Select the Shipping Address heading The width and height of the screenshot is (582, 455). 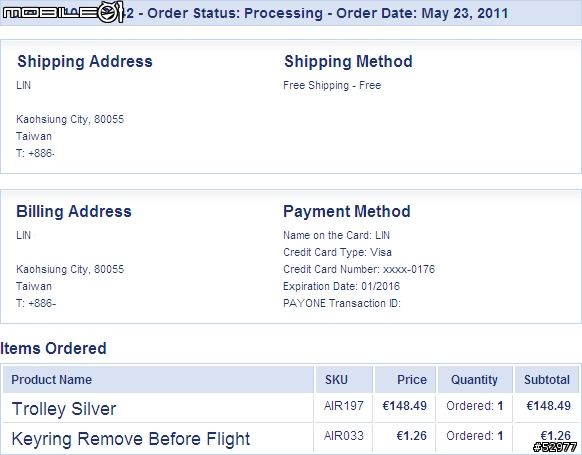tap(85, 62)
